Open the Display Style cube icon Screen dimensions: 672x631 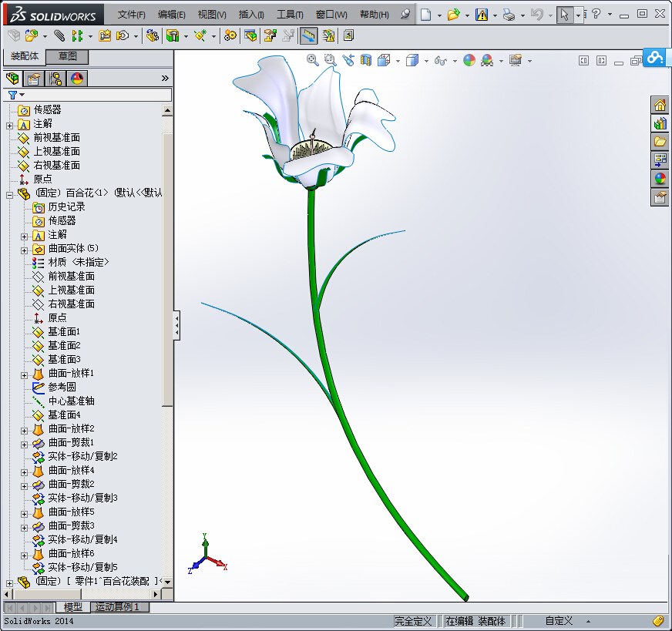pos(411,60)
